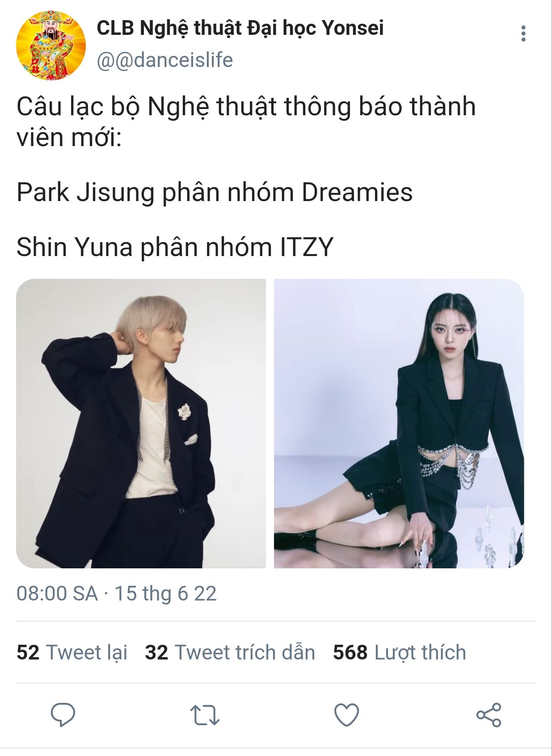Screen dimensions: 552x756
Task: Tap the tweet text about Dreamies
Action: (x=215, y=193)
